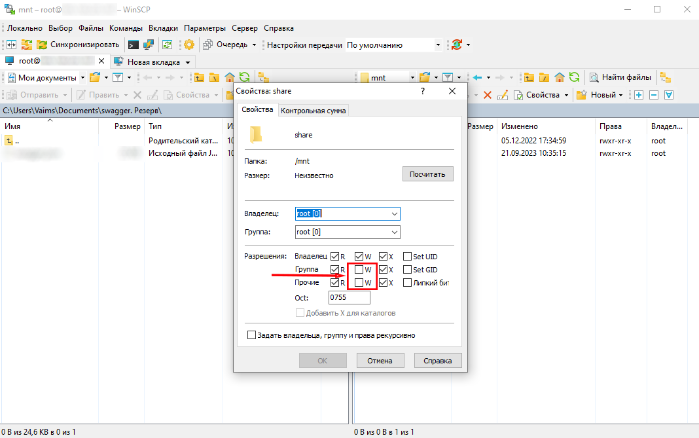
Task: Open the Файлы menu
Action: coord(91,28)
